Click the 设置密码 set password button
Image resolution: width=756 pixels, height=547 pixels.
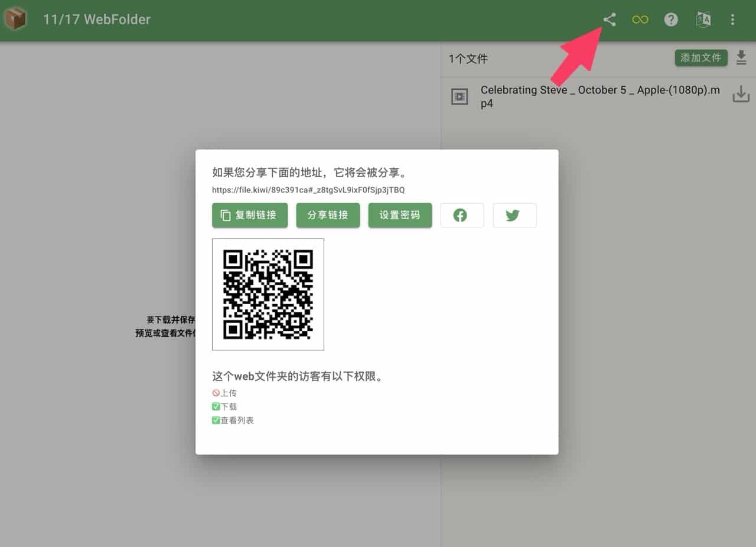tap(400, 215)
